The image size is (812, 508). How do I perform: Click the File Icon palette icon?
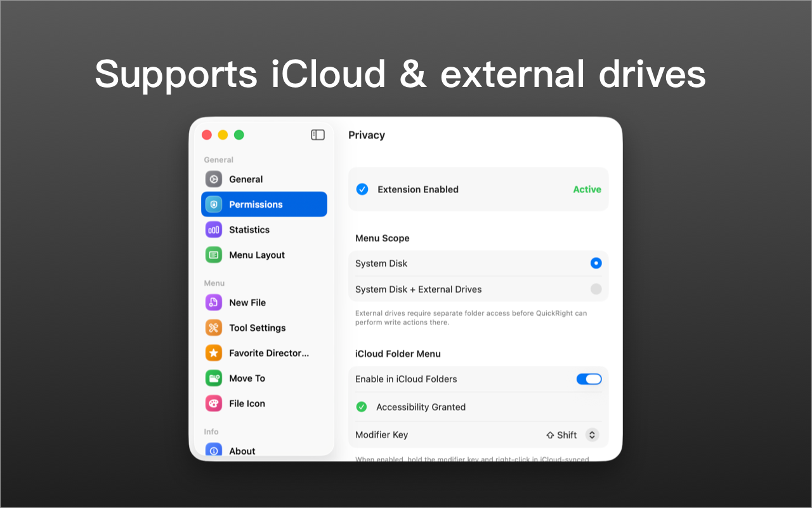(214, 404)
